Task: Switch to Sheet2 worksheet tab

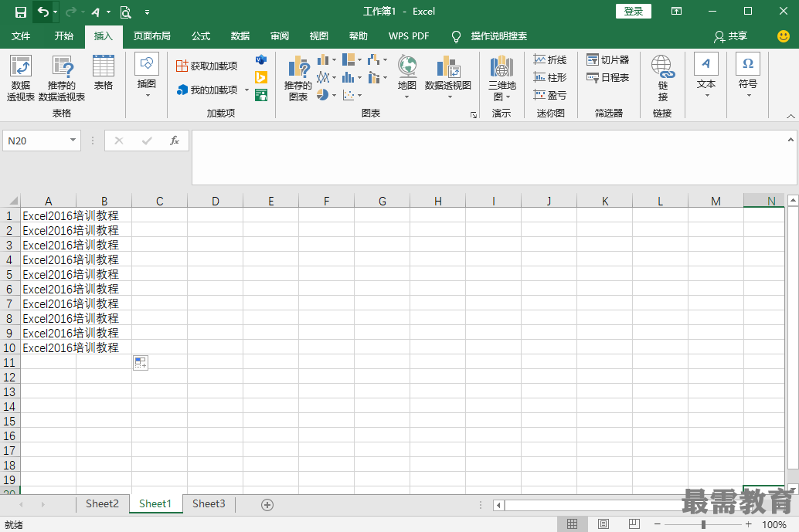Action: click(102, 504)
